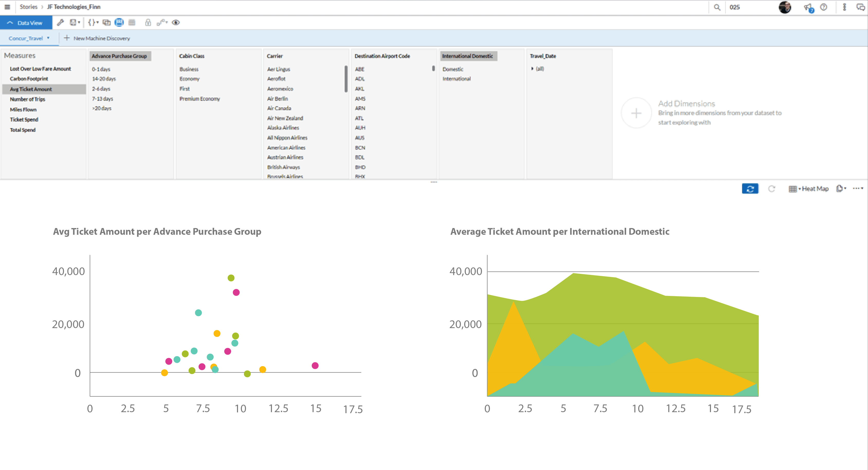Click the wrench tools icon
Screen dimensions: 868x470
coord(60,23)
